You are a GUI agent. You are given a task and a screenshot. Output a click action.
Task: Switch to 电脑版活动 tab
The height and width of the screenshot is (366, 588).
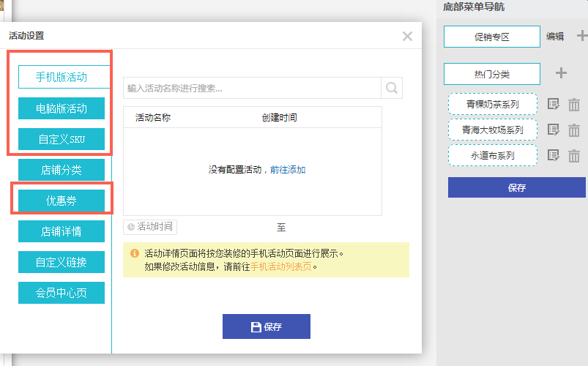click(62, 108)
